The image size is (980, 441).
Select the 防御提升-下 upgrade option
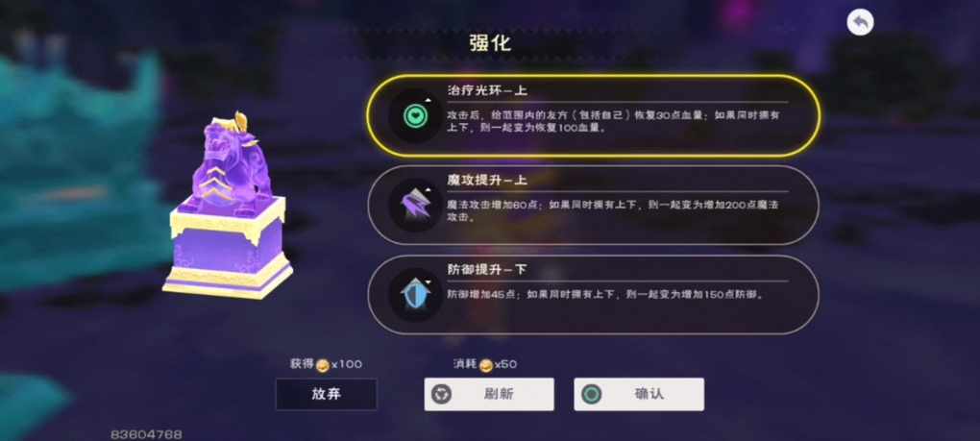tap(592, 294)
